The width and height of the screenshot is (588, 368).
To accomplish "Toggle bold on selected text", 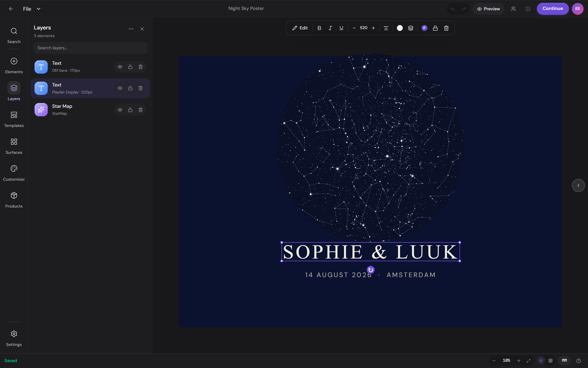I will 319,28.
